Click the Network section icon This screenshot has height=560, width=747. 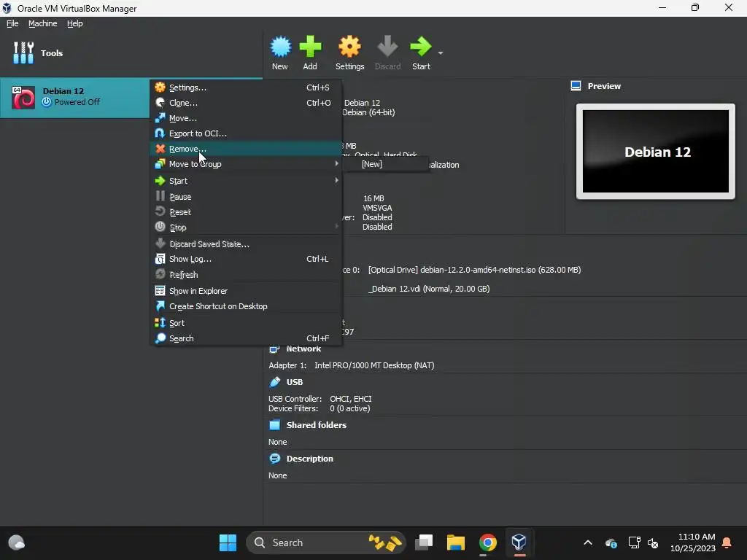coord(274,349)
